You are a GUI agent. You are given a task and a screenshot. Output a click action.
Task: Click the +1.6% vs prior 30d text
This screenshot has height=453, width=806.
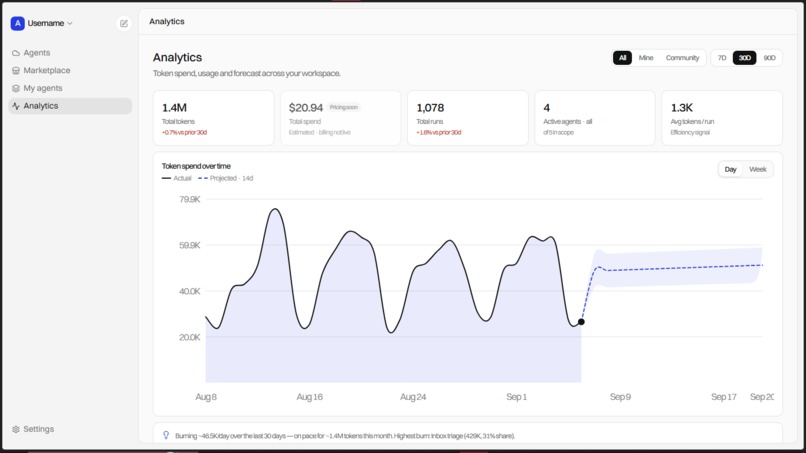click(x=438, y=133)
